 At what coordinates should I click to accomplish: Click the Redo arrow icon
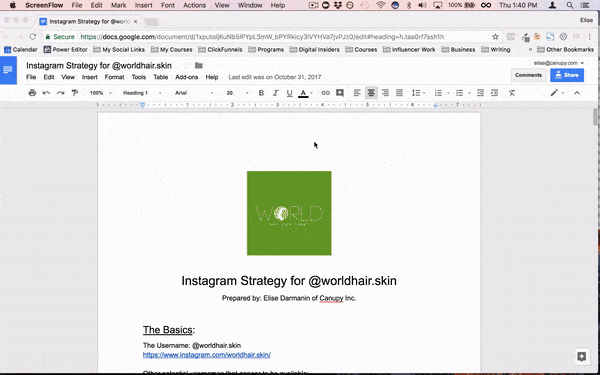[60, 93]
